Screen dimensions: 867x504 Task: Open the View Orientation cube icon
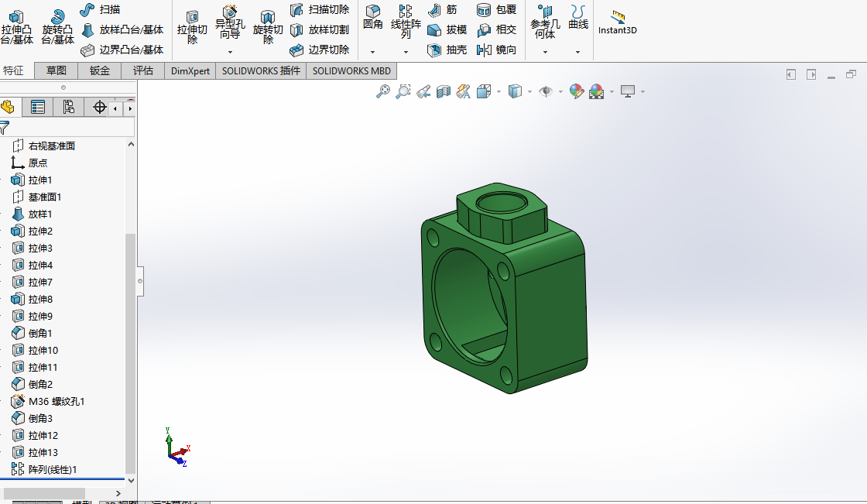point(484,91)
